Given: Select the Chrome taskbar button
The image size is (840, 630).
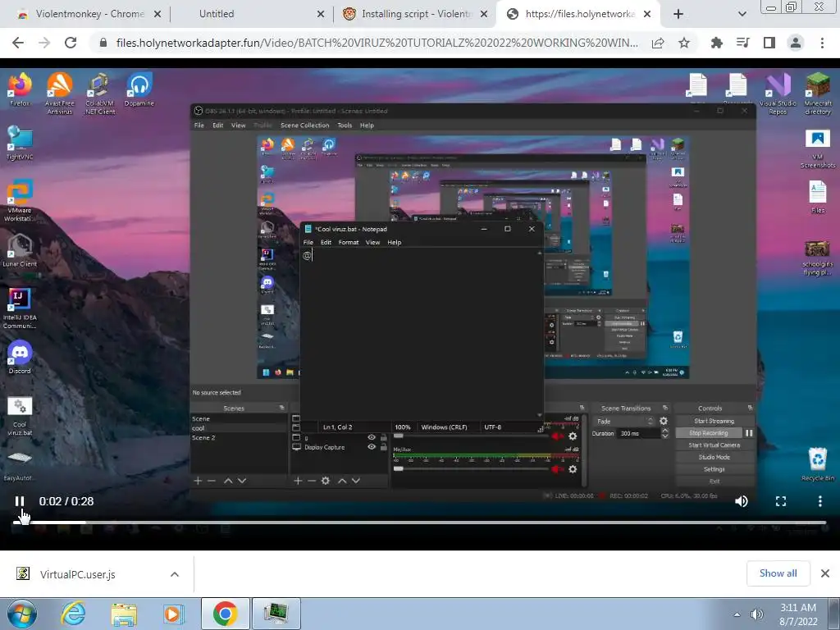Looking at the screenshot, I should 225,614.
